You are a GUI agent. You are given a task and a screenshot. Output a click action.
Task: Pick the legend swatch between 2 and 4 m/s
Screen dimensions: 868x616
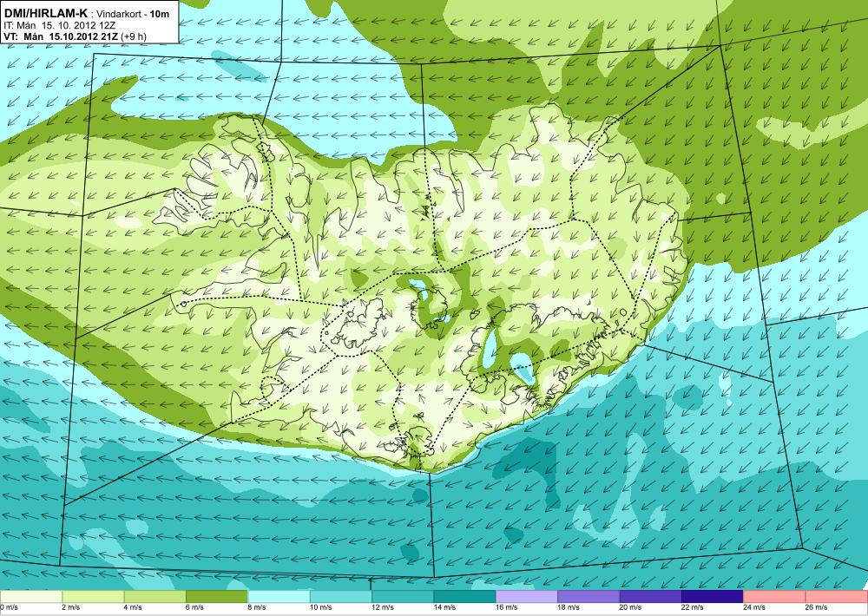93,597
